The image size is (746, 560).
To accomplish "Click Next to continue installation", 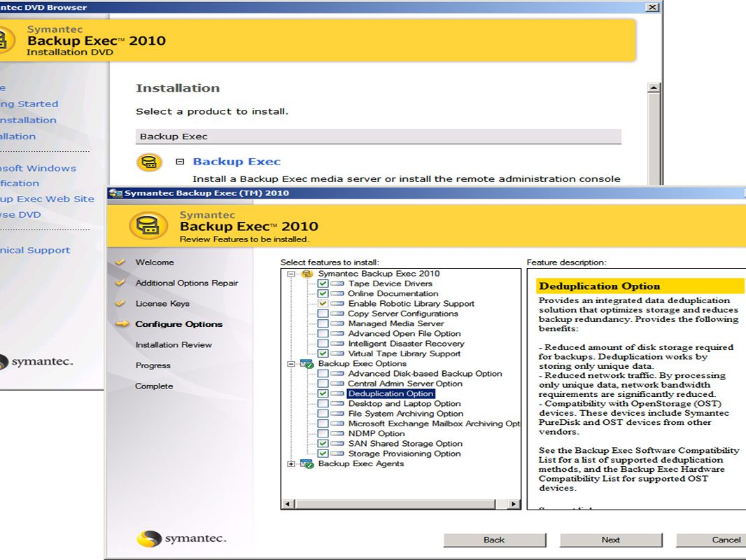I will pos(611,540).
